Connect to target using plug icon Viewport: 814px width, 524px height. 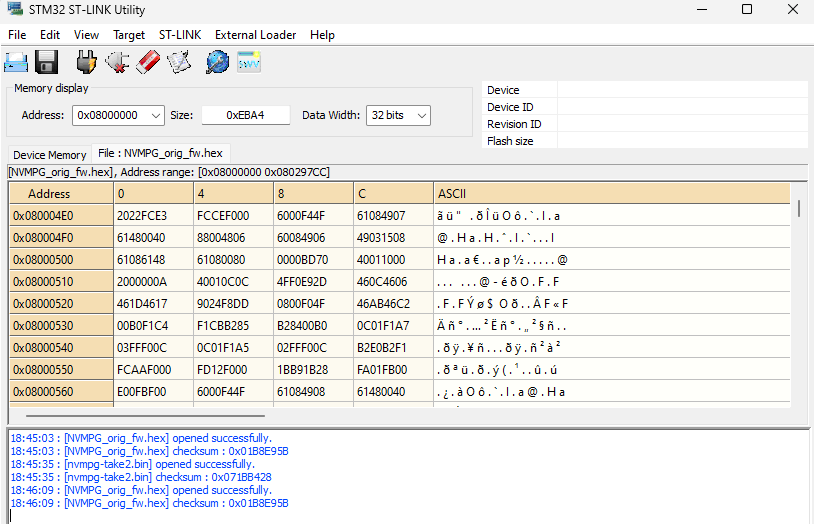(x=86, y=62)
